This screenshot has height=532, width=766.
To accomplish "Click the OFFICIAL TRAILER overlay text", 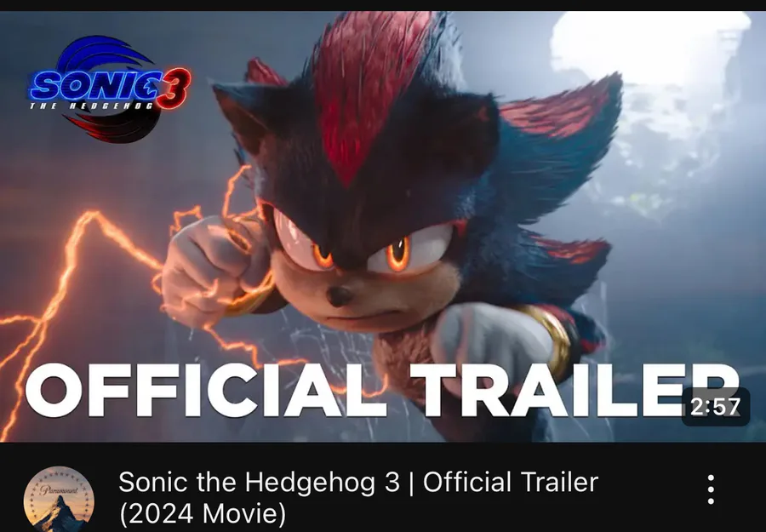I will pos(382,391).
